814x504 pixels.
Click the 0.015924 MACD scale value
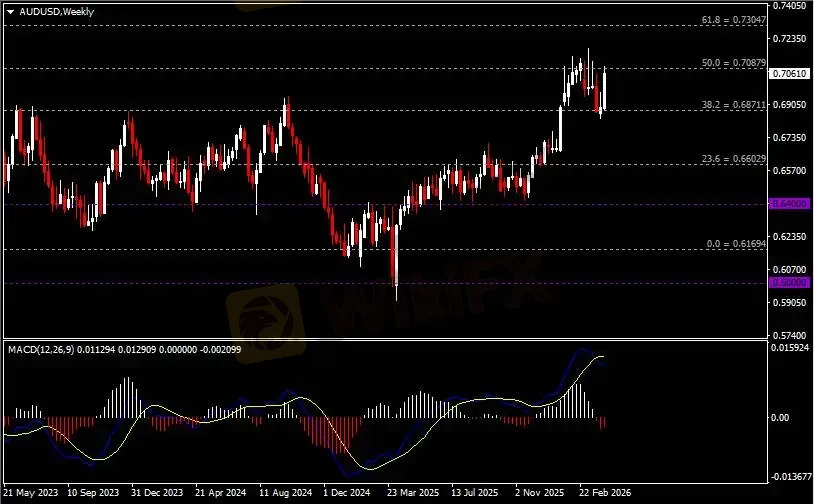pos(788,348)
